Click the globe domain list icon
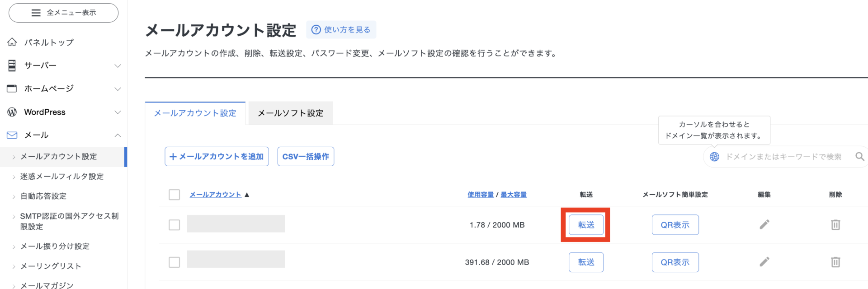 (714, 157)
